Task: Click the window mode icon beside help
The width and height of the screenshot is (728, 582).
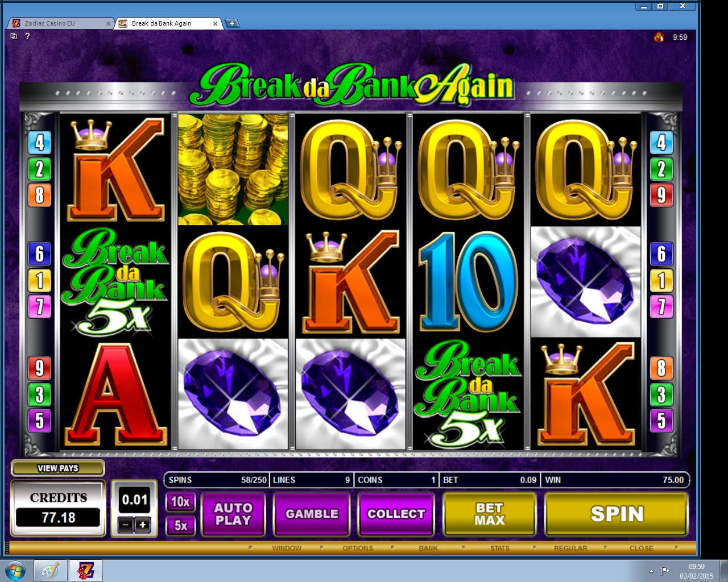Action: coord(14,36)
